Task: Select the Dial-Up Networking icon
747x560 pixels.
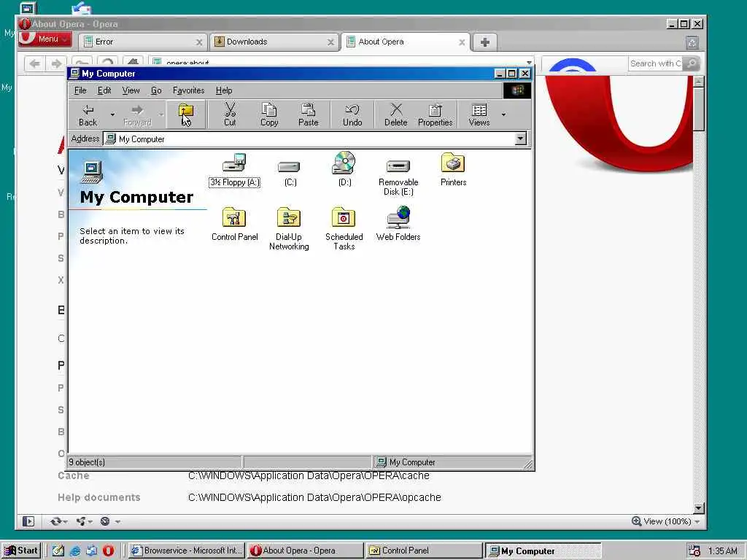Action: (289, 229)
